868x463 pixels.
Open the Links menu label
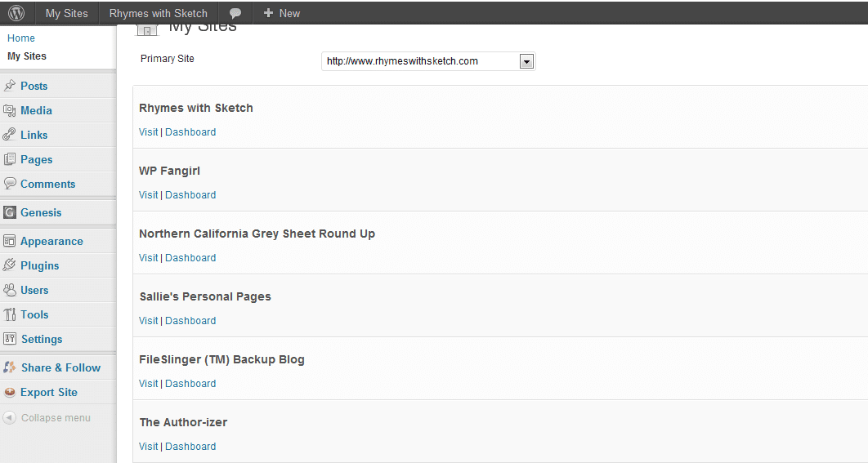tap(34, 135)
